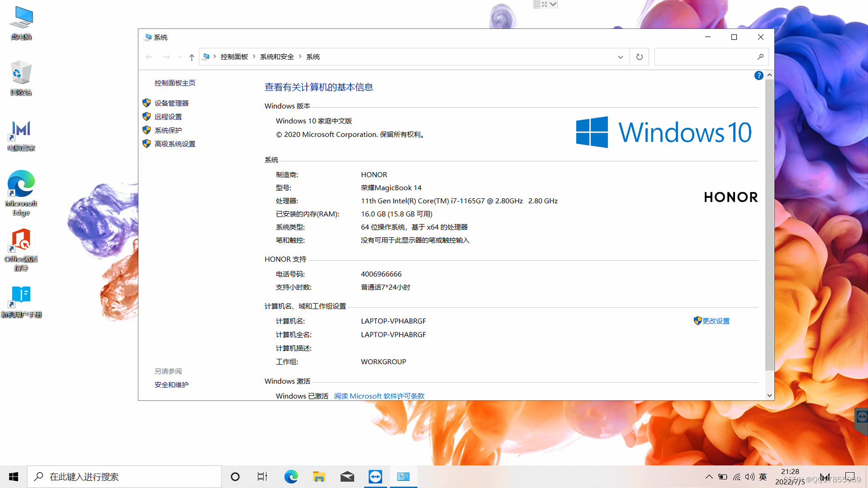Minimize the System window

click(708, 37)
